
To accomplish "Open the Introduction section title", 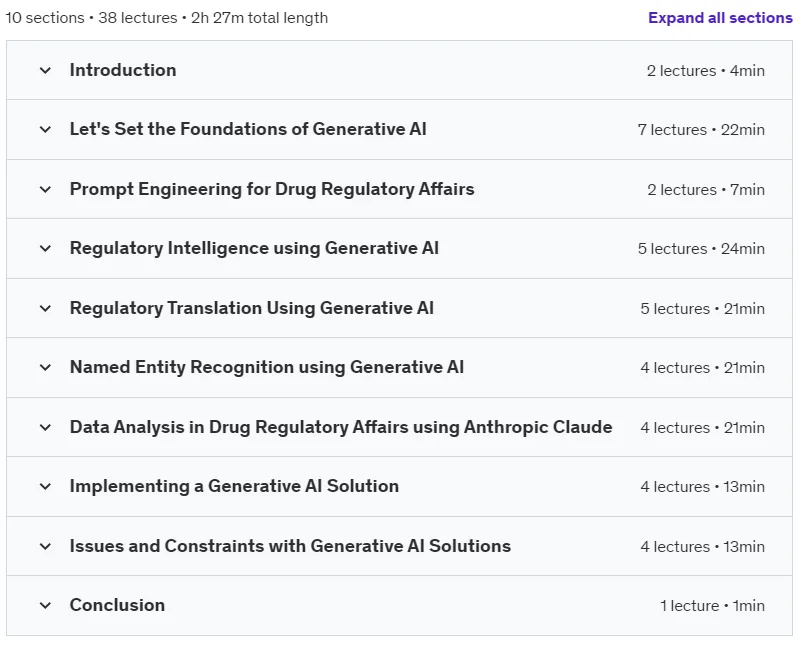I will pos(123,70).
